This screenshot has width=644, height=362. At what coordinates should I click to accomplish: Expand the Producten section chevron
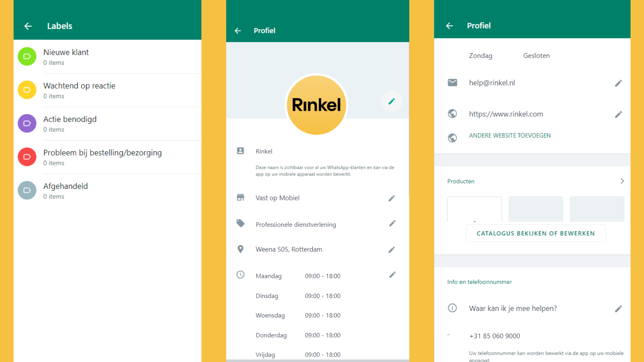click(x=622, y=181)
